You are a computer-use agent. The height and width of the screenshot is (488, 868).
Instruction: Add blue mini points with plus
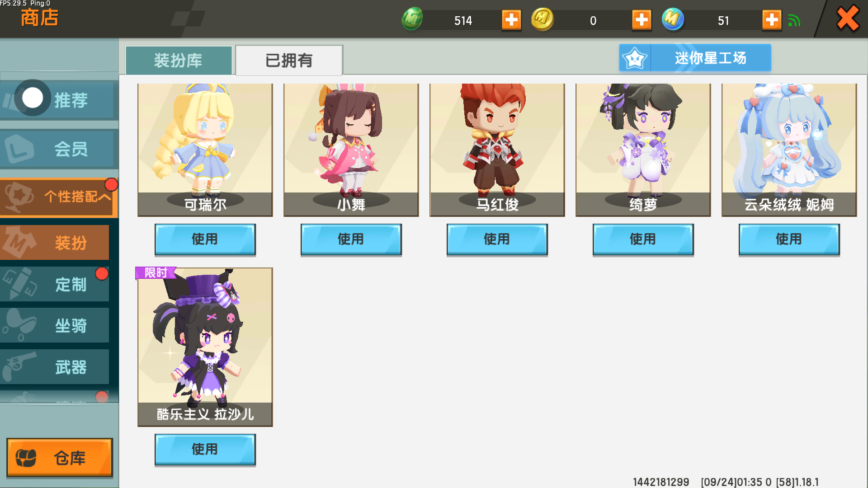(x=772, y=20)
